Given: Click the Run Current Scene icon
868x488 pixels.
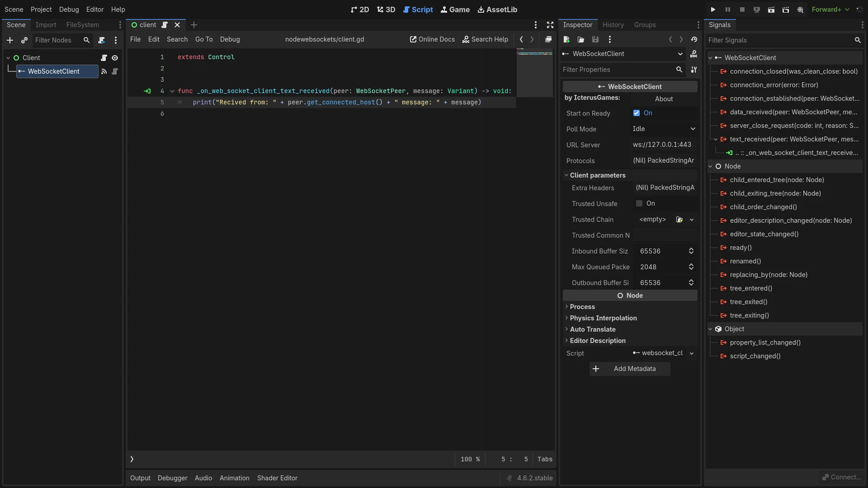Looking at the screenshot, I should click(x=771, y=9).
